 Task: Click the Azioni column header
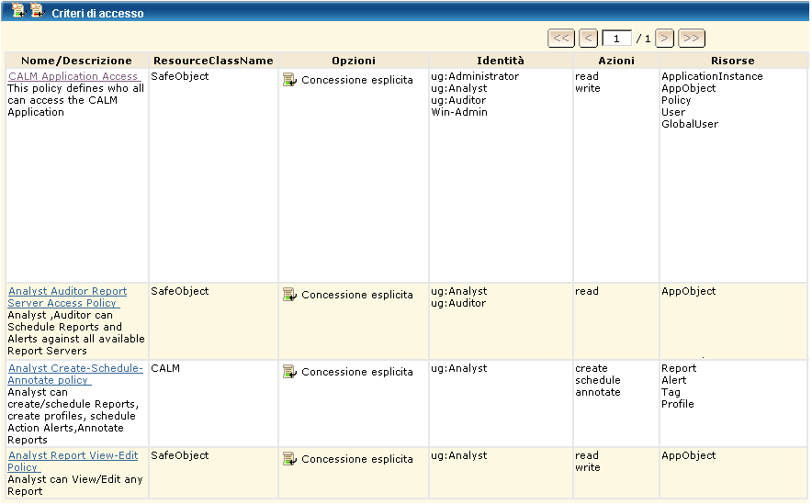616,61
